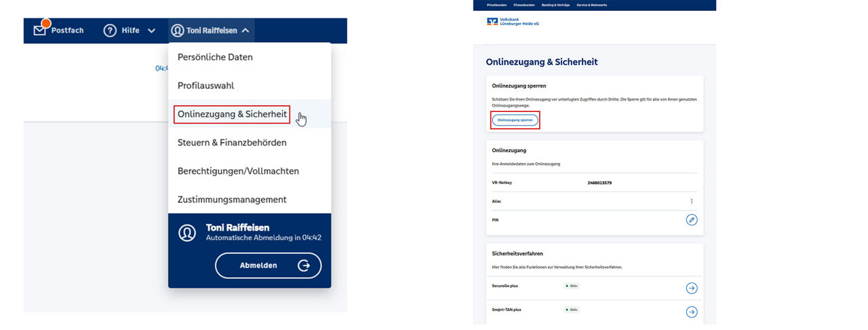This screenshot has width=868, height=330.
Task: Open Persönliche Daten menu entry
Action: click(x=250, y=57)
